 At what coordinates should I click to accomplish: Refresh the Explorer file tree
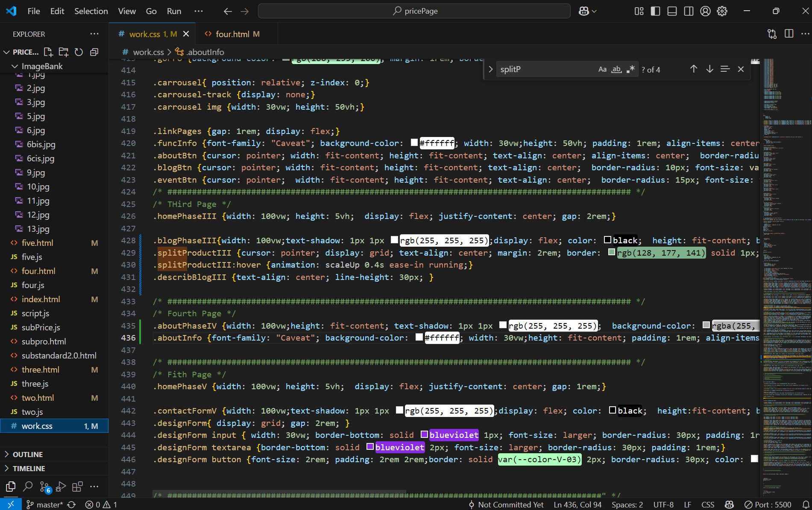(x=79, y=52)
